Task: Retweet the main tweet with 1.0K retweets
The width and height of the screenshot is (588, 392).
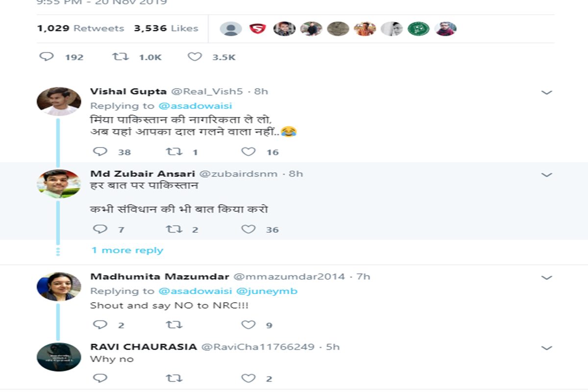Action: click(x=120, y=57)
